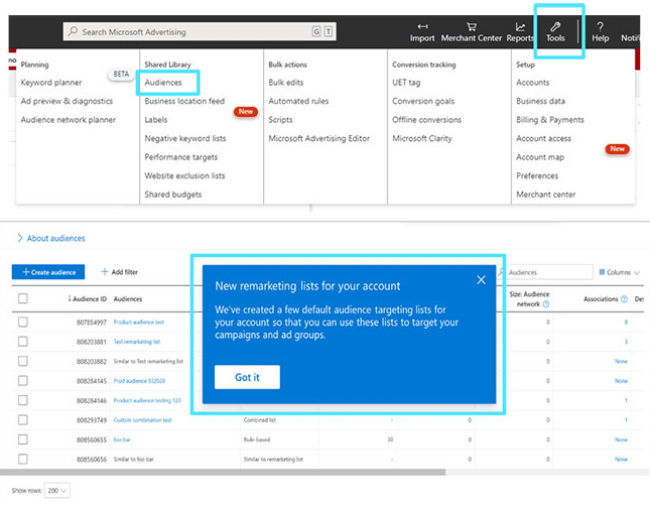Select Audiences under Shared Library
650x505 pixels.
tap(163, 83)
